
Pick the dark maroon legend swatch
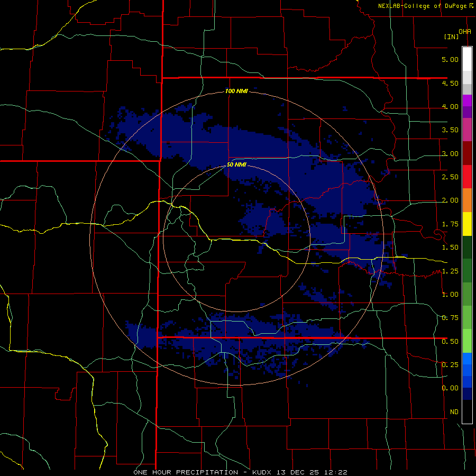[467, 153]
